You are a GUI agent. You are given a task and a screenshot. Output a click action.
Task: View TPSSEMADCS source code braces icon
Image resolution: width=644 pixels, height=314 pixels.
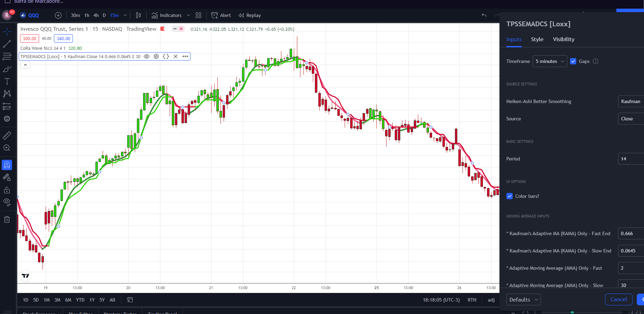[166, 56]
